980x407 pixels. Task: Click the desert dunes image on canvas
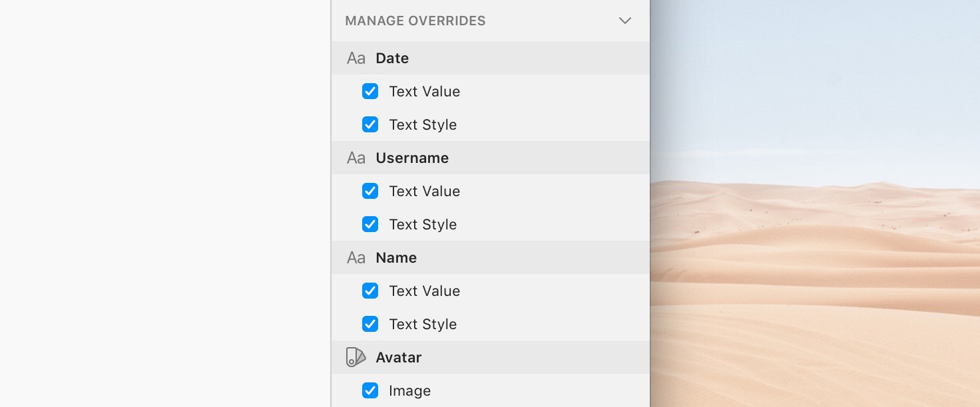815,203
